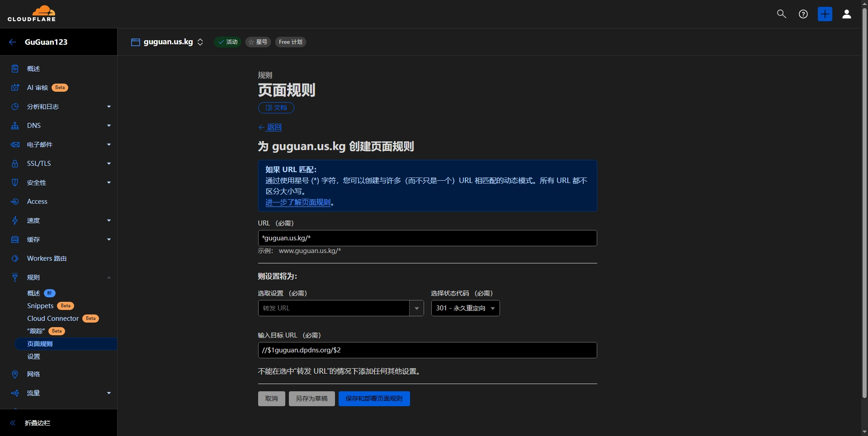
Task: Click the 电子邮件 envelope icon
Action: pos(15,145)
